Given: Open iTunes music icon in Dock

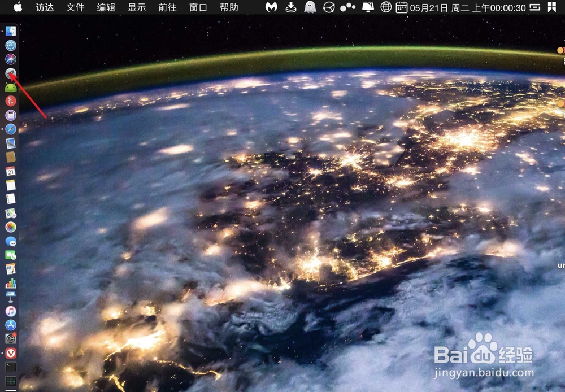Looking at the screenshot, I should tap(11, 311).
